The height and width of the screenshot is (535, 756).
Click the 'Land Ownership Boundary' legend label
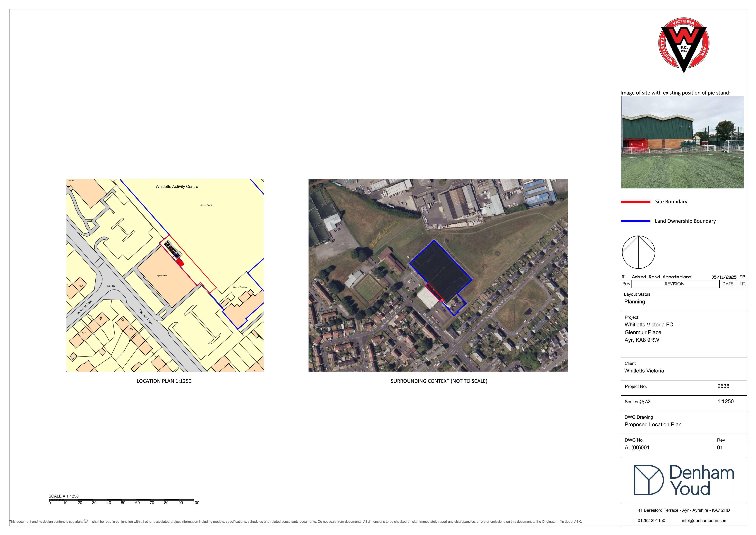[x=685, y=221]
